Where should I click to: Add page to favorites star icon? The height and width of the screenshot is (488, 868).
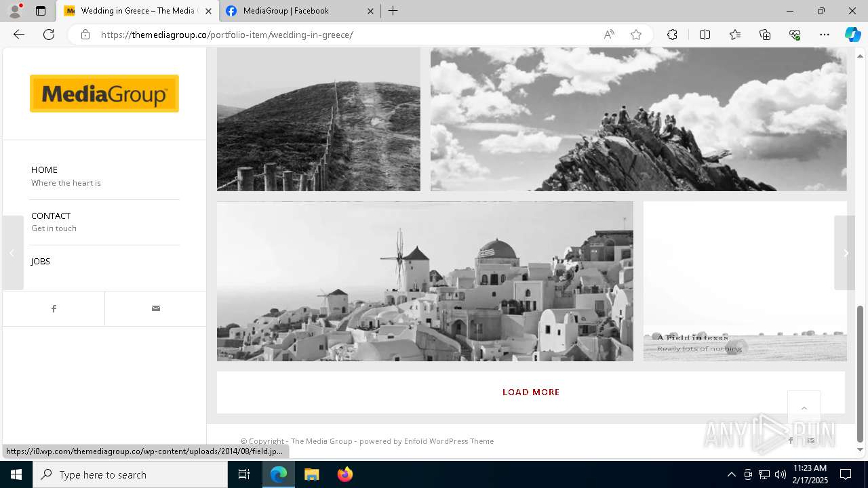coord(636,35)
